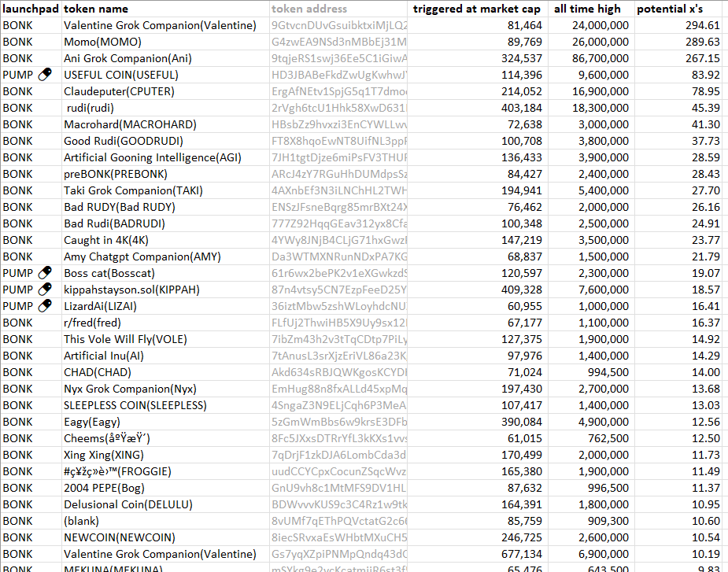Select cell 'preBONK(PREBONK)'
The height and width of the screenshot is (572, 728).
(165, 174)
